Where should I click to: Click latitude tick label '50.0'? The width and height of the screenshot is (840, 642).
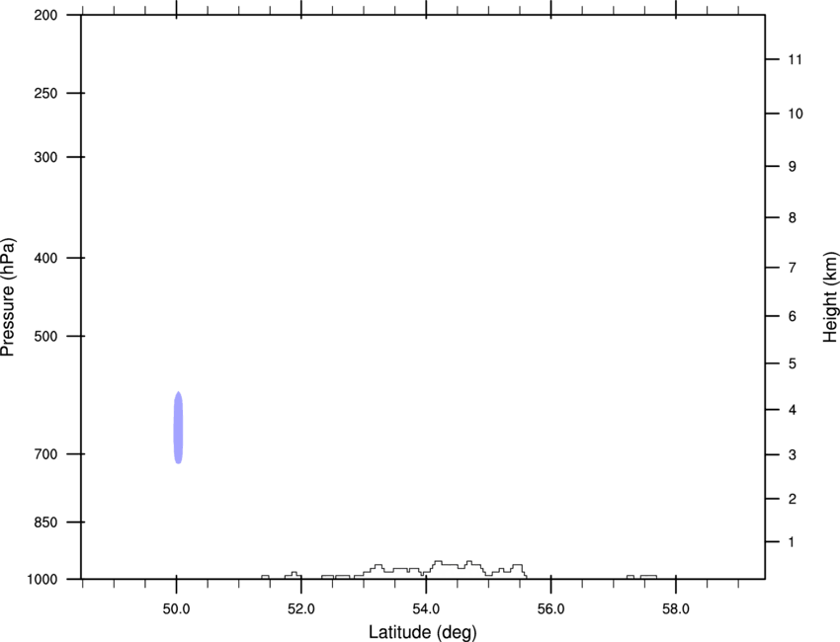pos(176,609)
